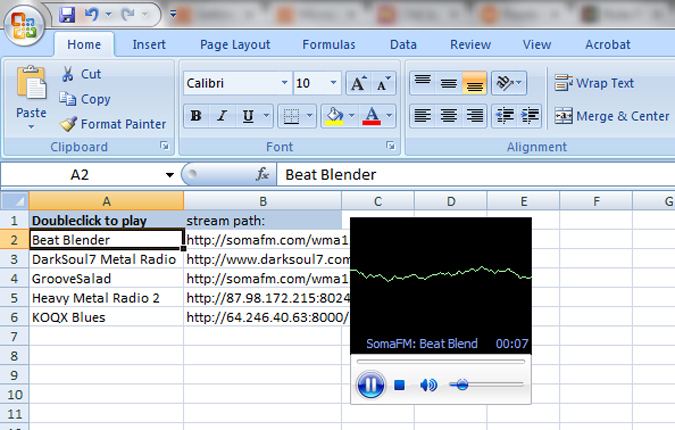Screen dimensions: 675x430
Task: Toggle Italic formatting
Action: pos(222,116)
